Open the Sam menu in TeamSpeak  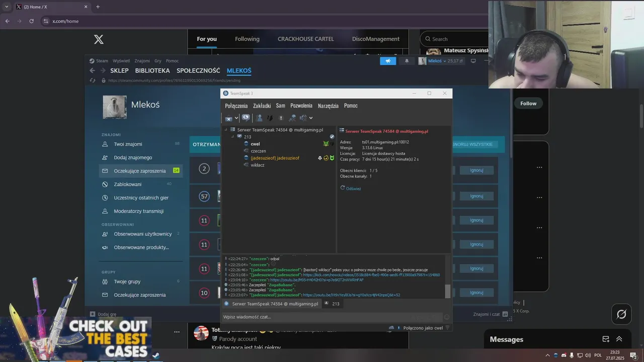(x=281, y=106)
